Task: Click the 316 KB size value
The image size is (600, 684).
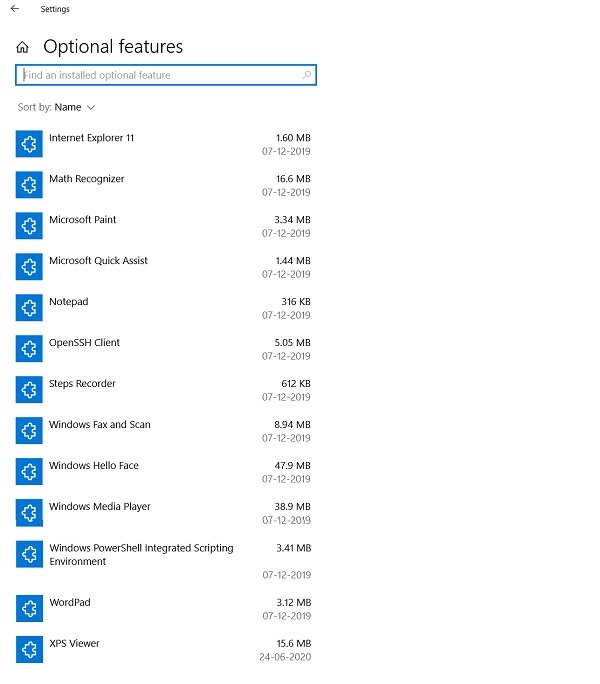Action: 296,302
